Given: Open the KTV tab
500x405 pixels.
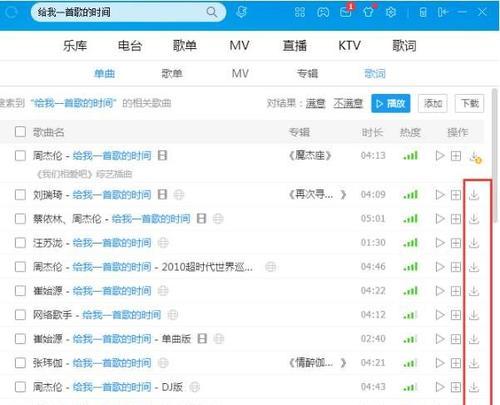Looking at the screenshot, I should pyautogui.click(x=349, y=45).
